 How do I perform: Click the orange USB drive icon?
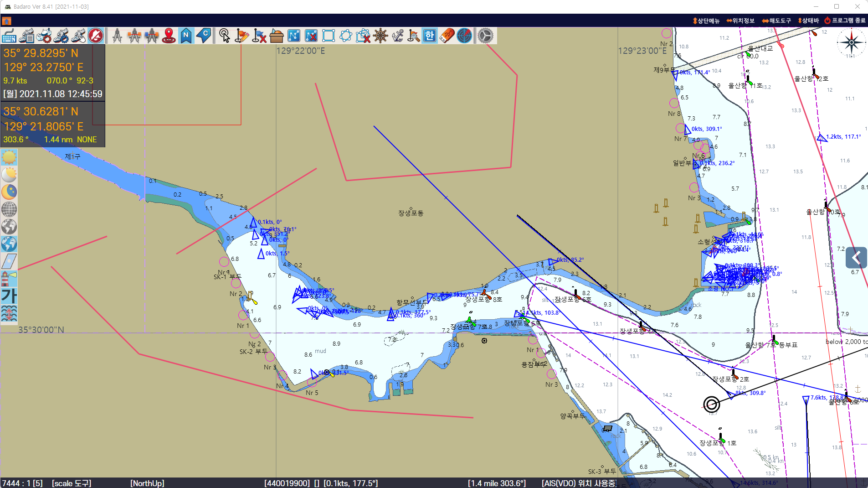point(447,36)
